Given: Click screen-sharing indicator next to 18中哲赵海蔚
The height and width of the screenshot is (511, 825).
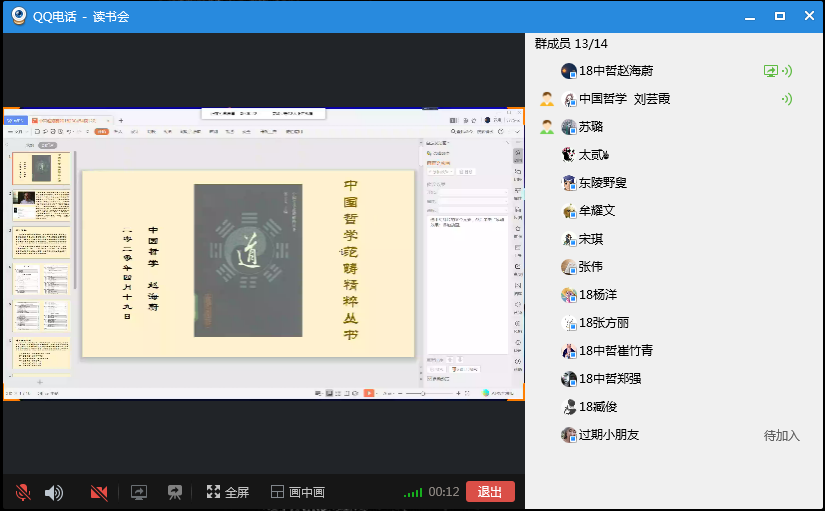Looking at the screenshot, I should [770, 71].
